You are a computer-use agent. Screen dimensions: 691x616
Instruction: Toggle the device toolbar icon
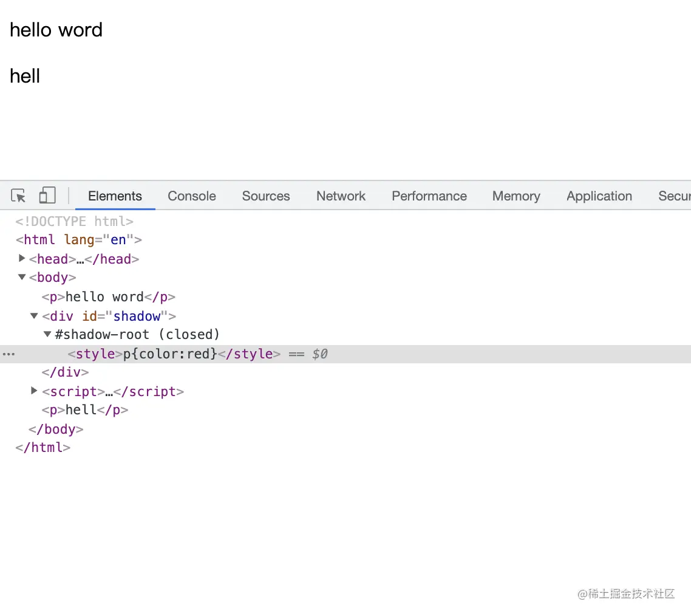[47, 195]
